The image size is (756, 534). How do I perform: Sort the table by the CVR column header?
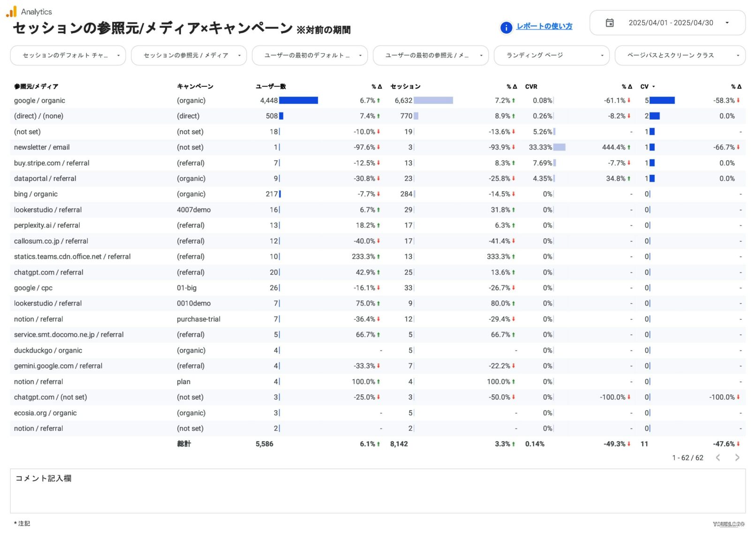coord(531,86)
